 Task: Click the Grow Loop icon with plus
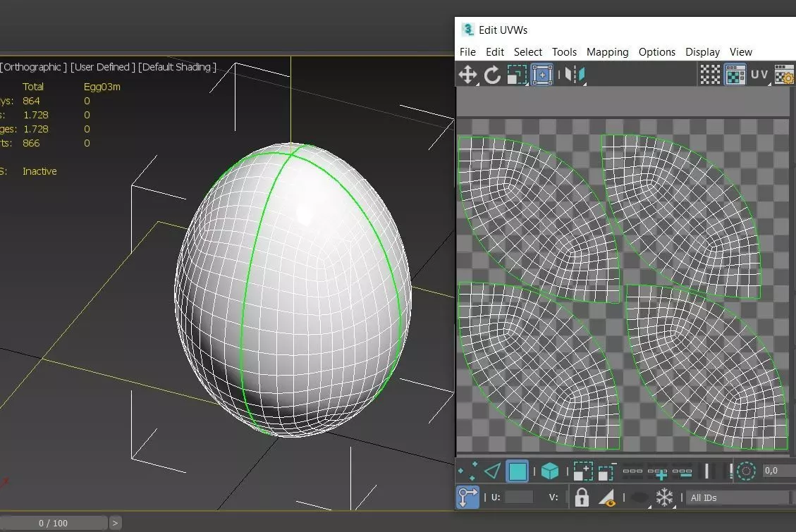(657, 472)
